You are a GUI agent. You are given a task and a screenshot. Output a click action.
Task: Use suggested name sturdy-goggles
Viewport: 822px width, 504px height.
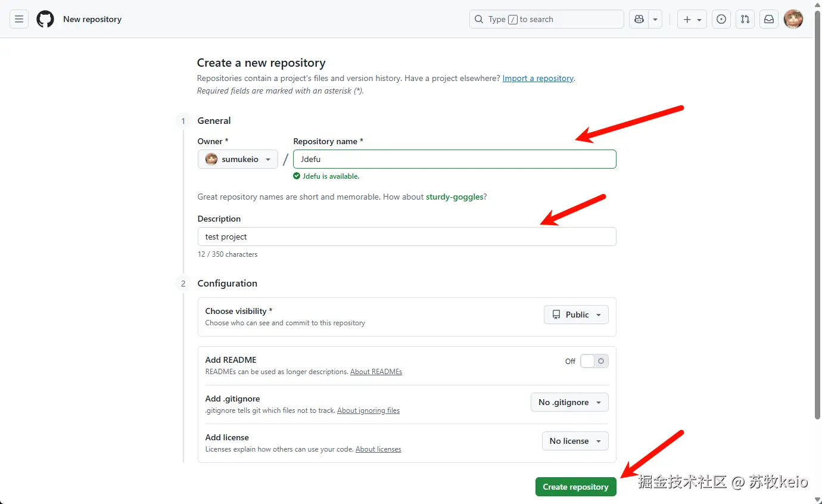click(x=454, y=197)
